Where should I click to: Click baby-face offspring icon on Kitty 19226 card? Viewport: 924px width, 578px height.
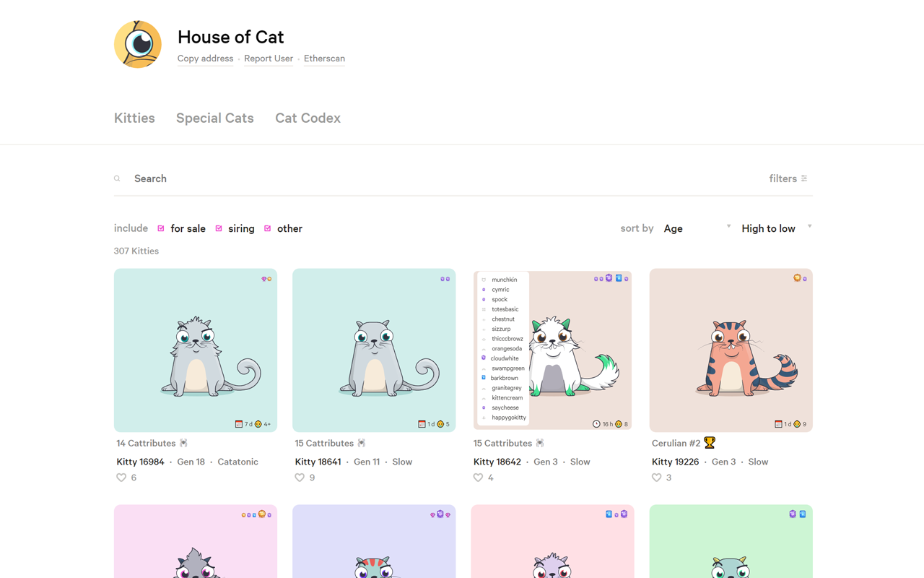[797, 424]
